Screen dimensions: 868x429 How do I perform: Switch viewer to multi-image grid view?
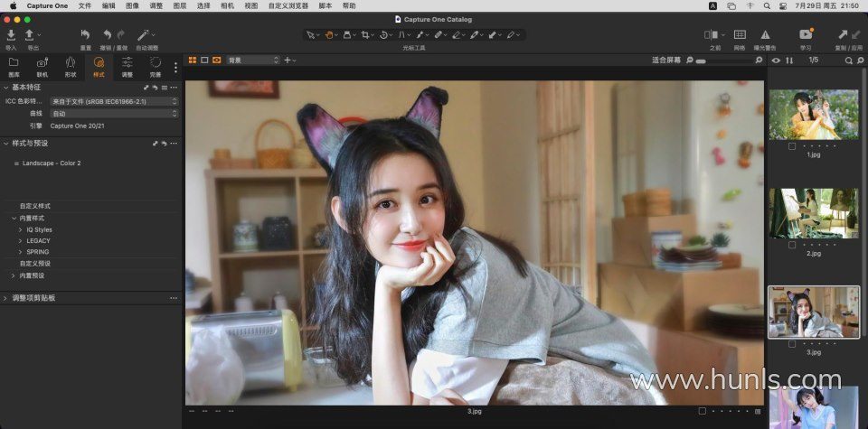pyautogui.click(x=193, y=60)
